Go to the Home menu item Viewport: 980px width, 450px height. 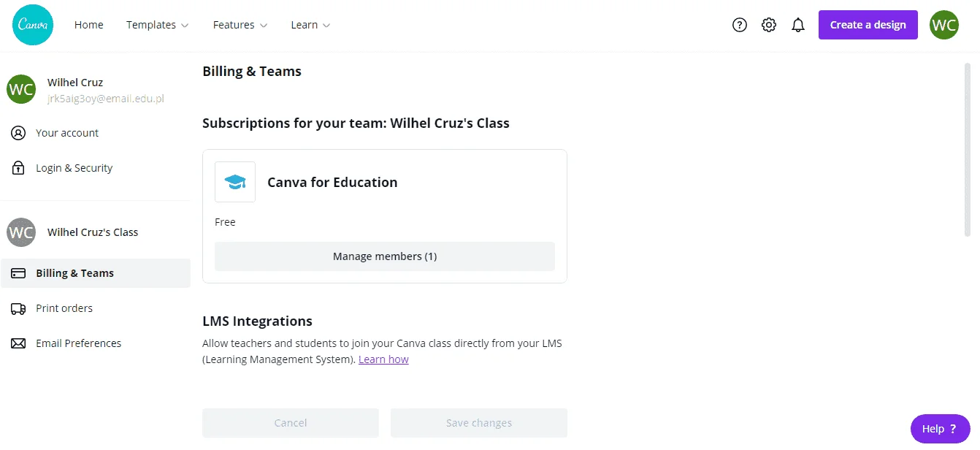[89, 25]
